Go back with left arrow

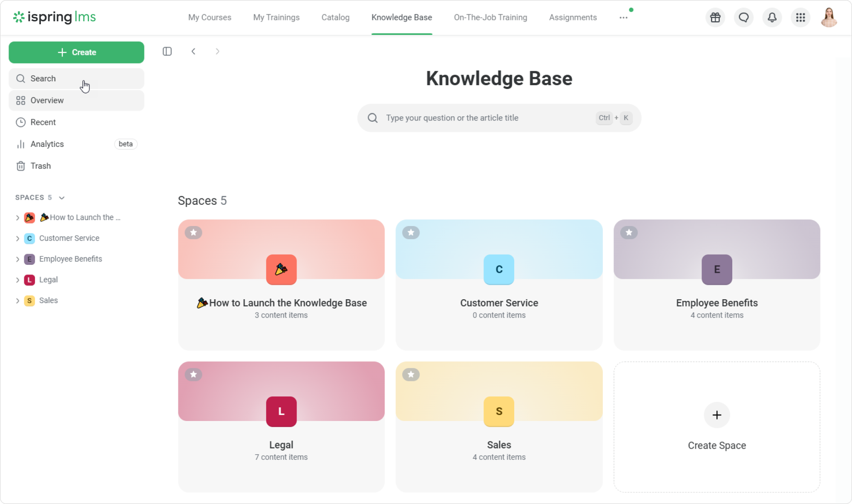193,52
